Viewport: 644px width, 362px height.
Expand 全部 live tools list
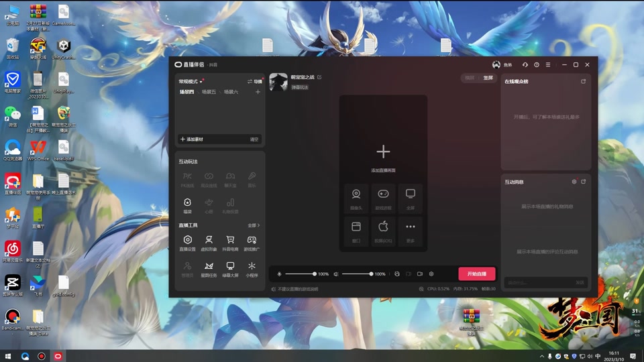point(254,225)
